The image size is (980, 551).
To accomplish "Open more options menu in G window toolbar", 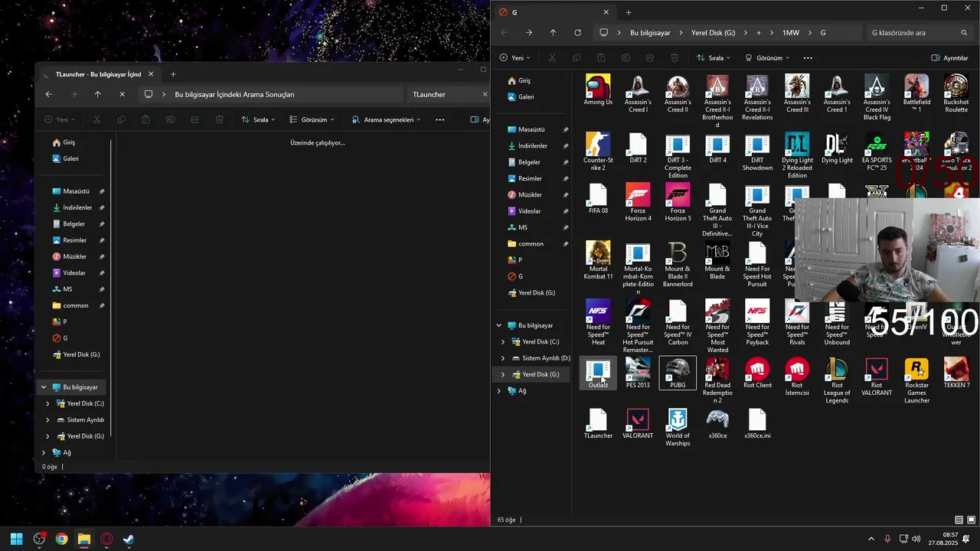I will click(808, 58).
